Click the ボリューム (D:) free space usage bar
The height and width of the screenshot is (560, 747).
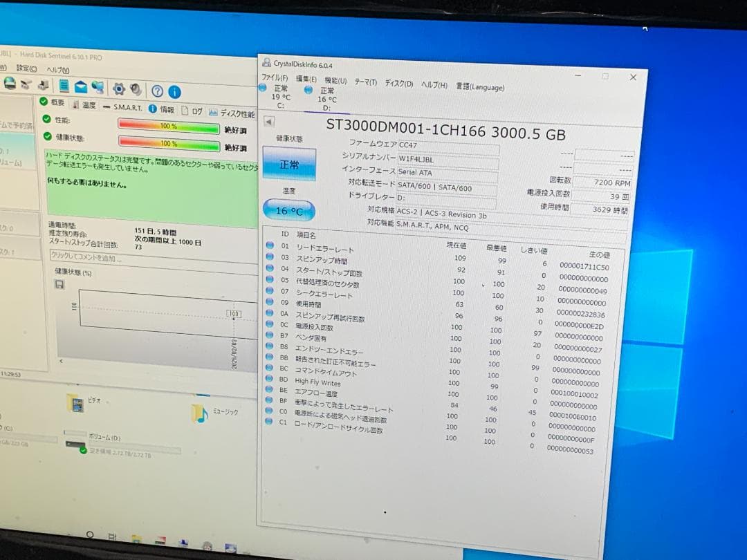135,447
